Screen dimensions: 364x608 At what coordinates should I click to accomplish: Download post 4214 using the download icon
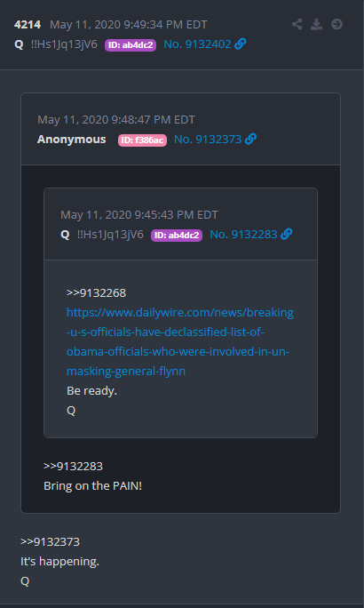tap(316, 24)
